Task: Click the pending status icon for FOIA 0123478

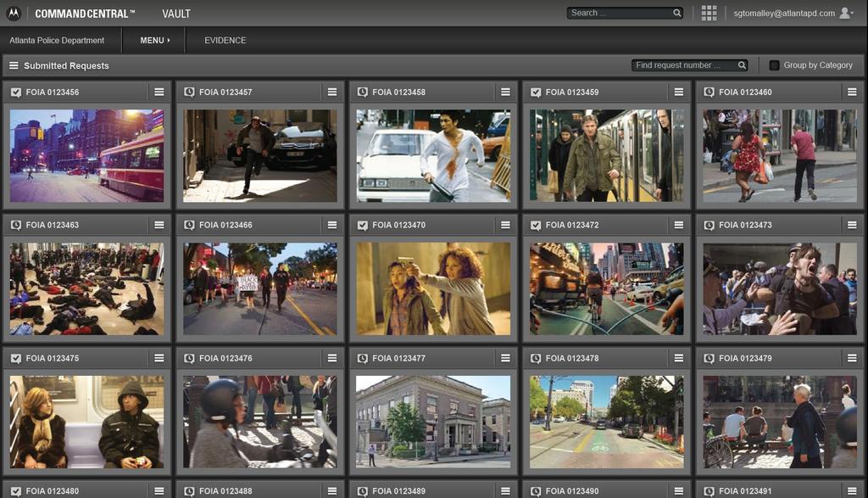Action: (x=536, y=358)
